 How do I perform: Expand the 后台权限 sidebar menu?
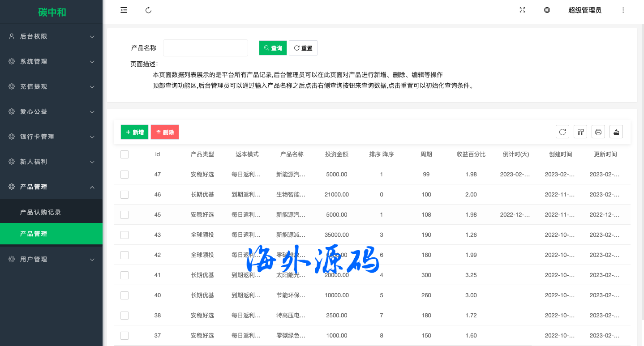(51, 36)
